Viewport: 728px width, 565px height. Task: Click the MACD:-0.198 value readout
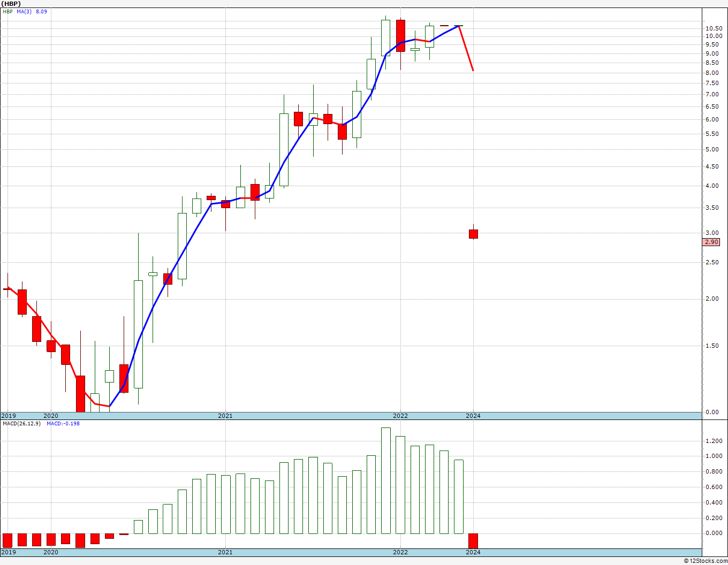coord(63,424)
